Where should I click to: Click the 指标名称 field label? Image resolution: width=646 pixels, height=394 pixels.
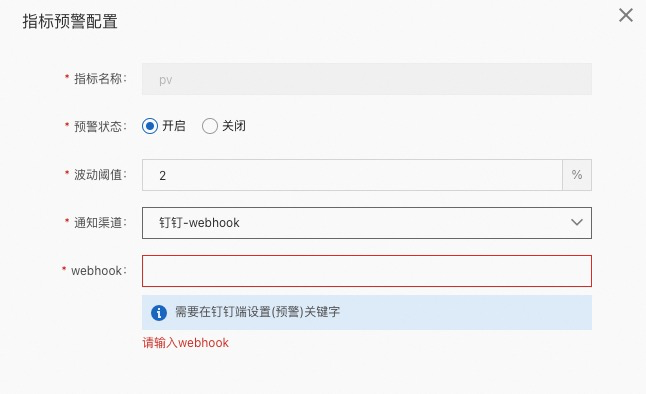coord(100,78)
